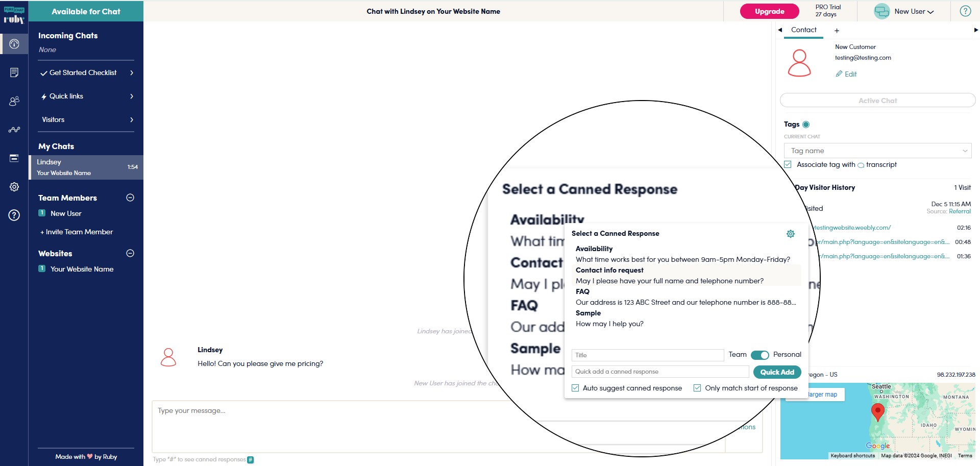Click the Incoming Chats heading
The width and height of the screenshot is (980, 466).
pos(68,36)
